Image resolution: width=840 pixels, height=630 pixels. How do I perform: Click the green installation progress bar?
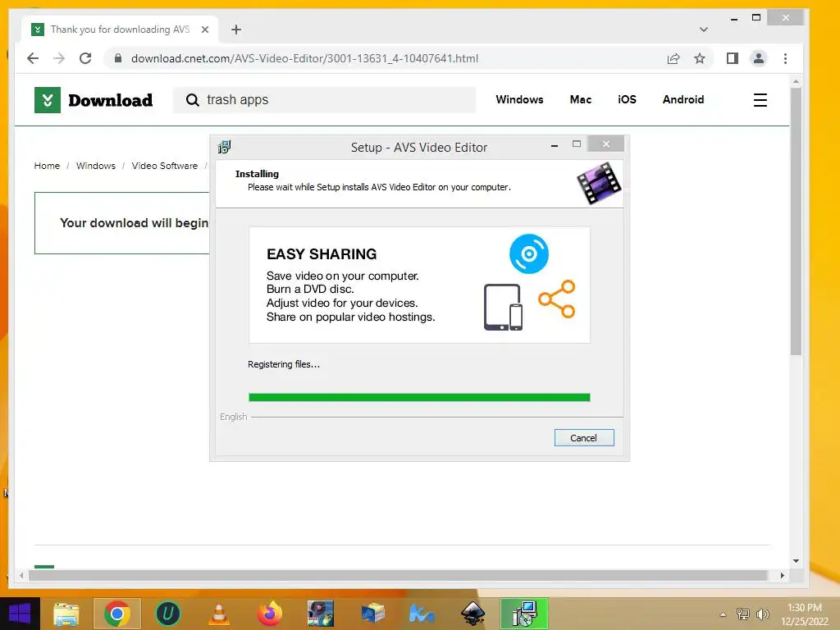pyautogui.click(x=419, y=398)
